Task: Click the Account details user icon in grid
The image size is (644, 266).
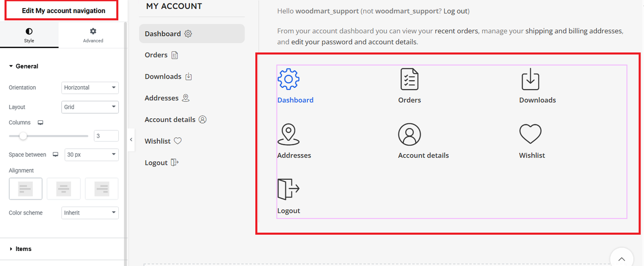Action: click(409, 135)
